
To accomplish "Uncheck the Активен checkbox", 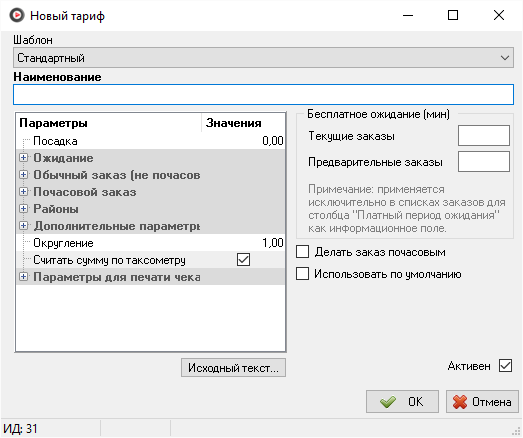I will (x=505, y=366).
